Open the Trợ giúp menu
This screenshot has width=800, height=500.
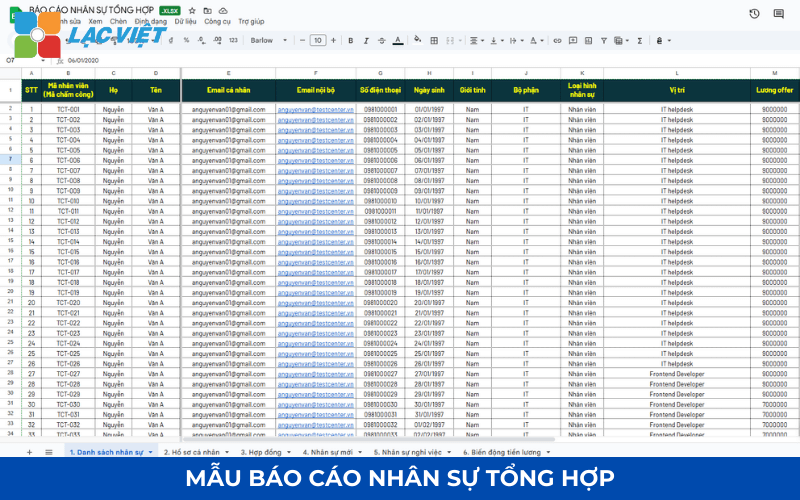251,21
